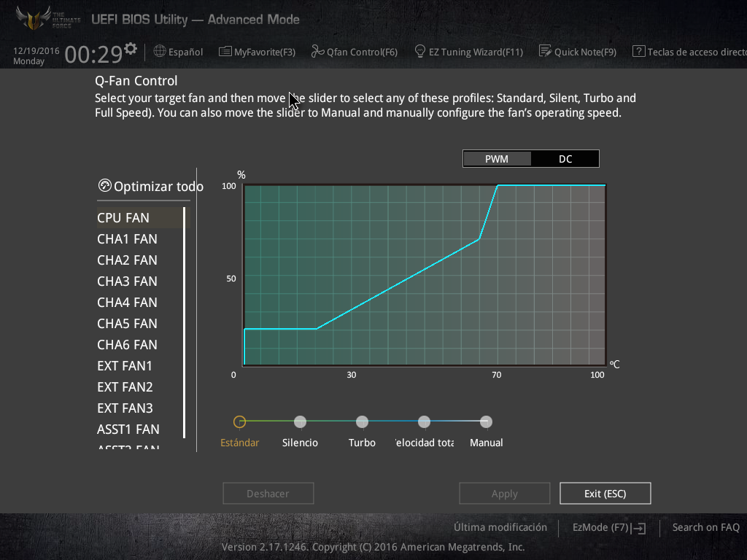Switch fan mode to PWM
Viewport: 747px width, 560px height.
tap(497, 159)
